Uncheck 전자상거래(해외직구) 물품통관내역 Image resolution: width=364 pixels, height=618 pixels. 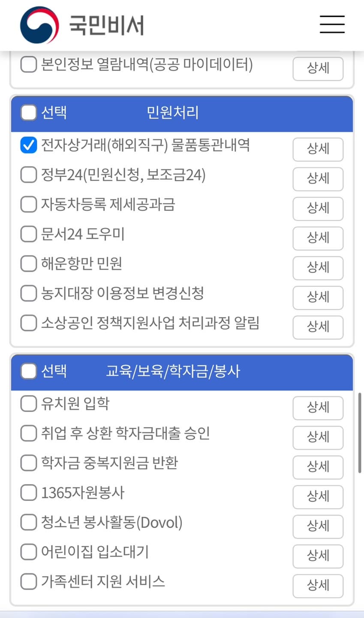(x=28, y=145)
